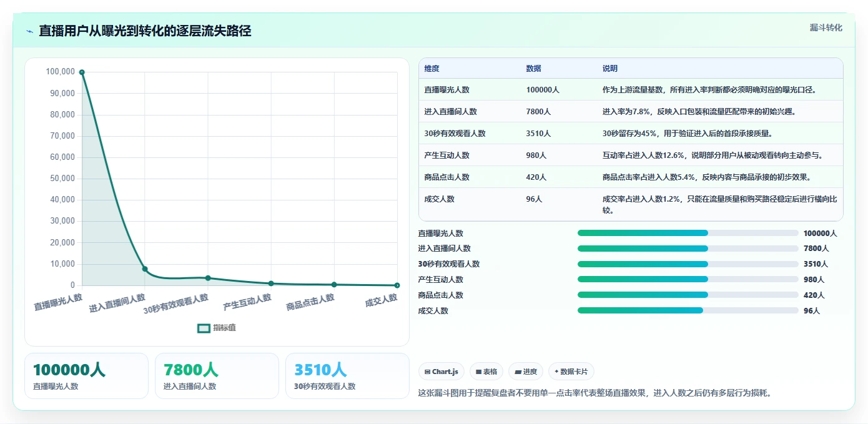Click table cell 直播曝光人数
The image size is (868, 424).
click(447, 90)
